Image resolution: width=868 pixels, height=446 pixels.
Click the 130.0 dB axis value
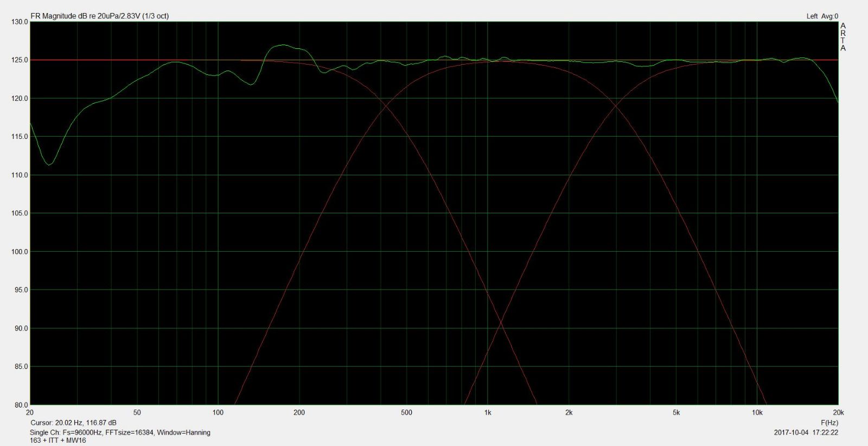coord(20,22)
